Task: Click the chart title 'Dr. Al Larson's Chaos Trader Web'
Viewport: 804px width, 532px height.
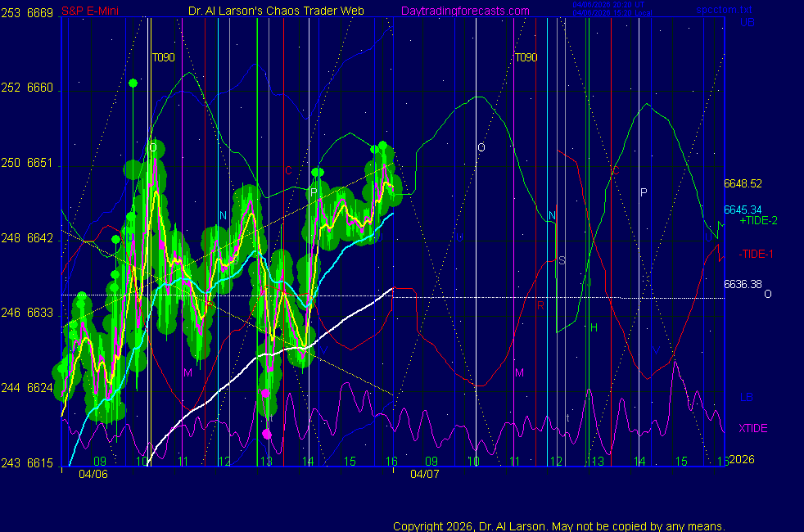Action: [277, 11]
